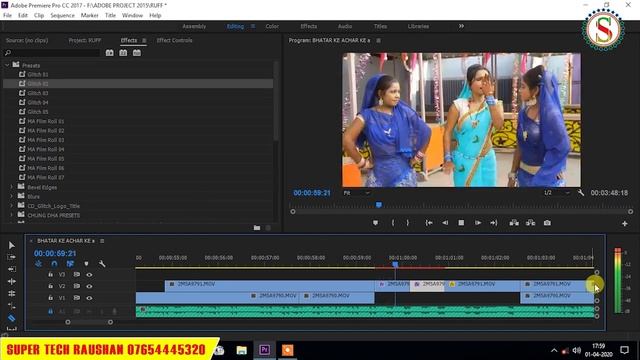Expand the CHUNG DHA PRESETS folder

[x=11, y=215]
